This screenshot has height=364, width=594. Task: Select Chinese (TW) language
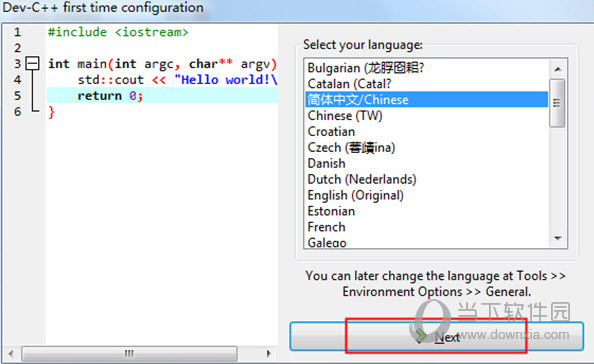[427, 116]
